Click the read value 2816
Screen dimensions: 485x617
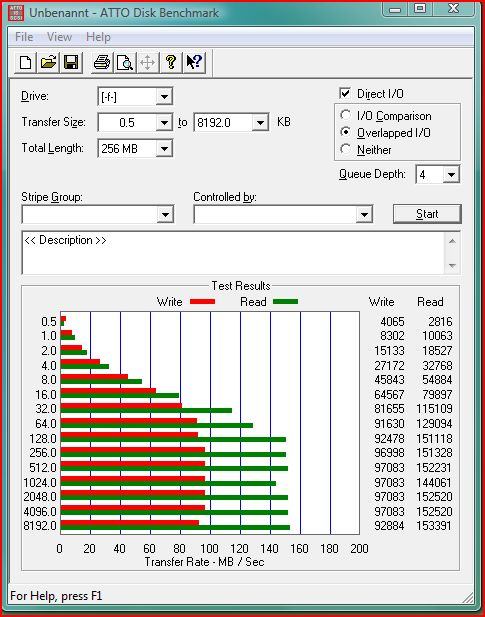tap(440, 321)
